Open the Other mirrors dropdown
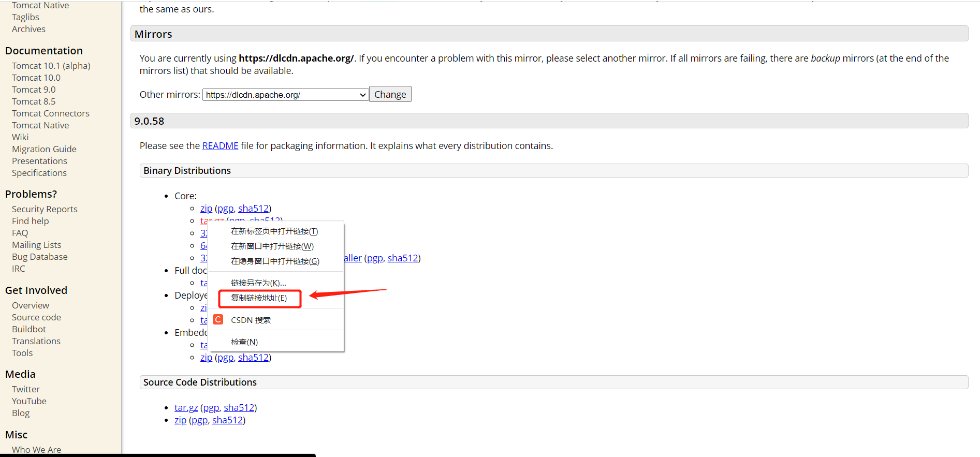 click(285, 95)
